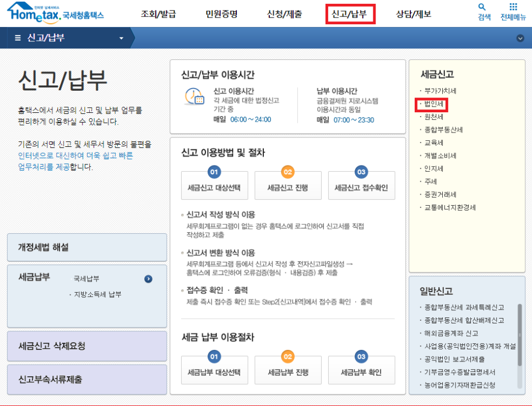
Task: Expand the round chevron at the right of the blue bar
Action: (520, 39)
